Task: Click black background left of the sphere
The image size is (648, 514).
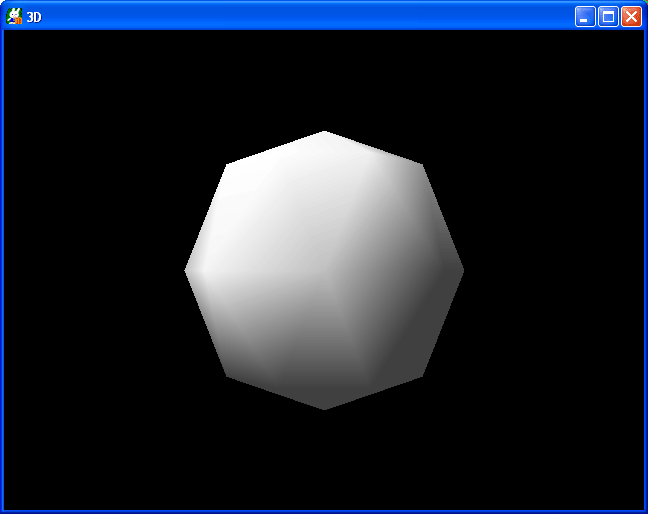Action: [x=90, y=270]
